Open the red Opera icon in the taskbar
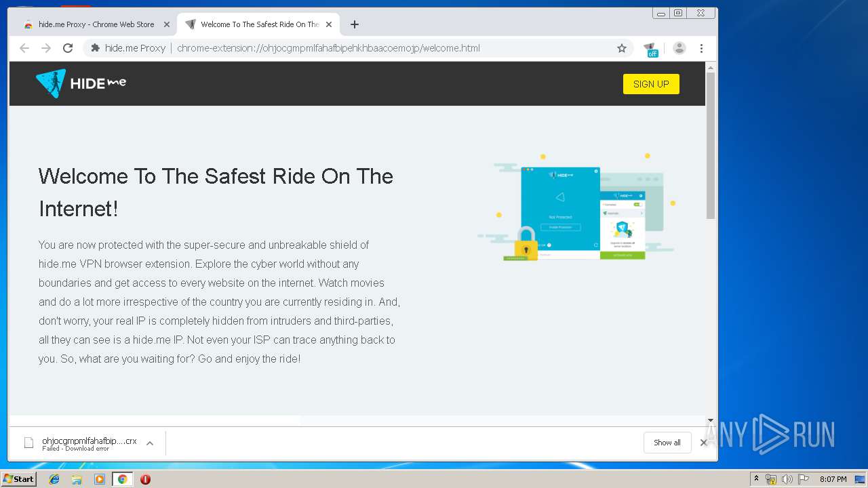The width and height of the screenshot is (868, 488). pos(145,479)
